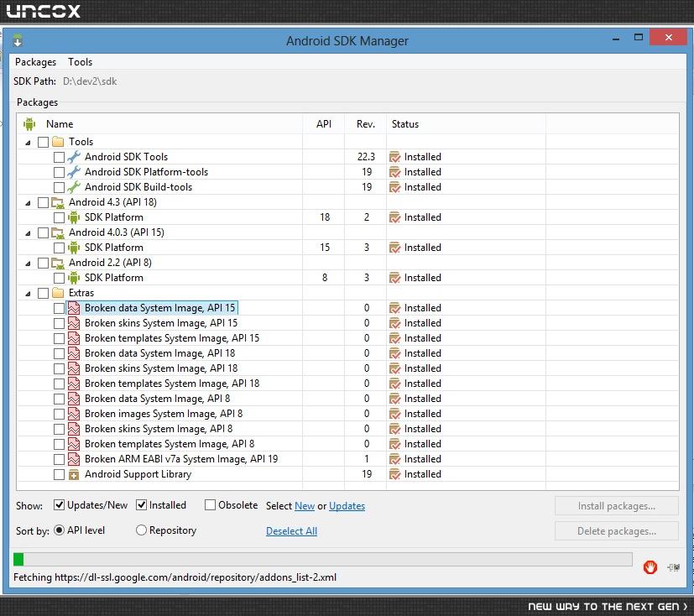This screenshot has height=616, width=694.
Task: Click the fetching progress bar
Action: (x=322, y=560)
